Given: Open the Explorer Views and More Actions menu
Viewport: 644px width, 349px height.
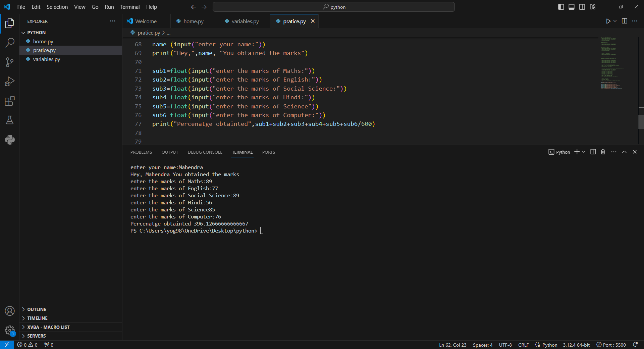Looking at the screenshot, I should point(113,21).
